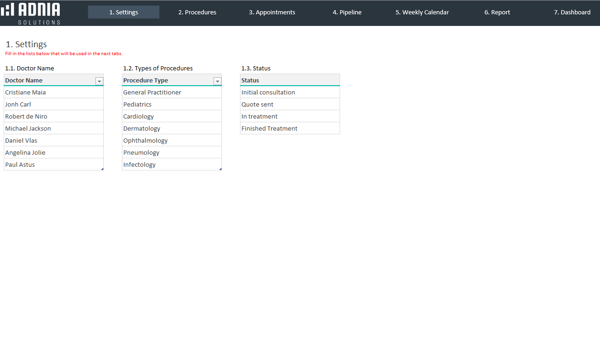
Task: Click the Procedure table resize handle corner
Action: (x=221, y=169)
